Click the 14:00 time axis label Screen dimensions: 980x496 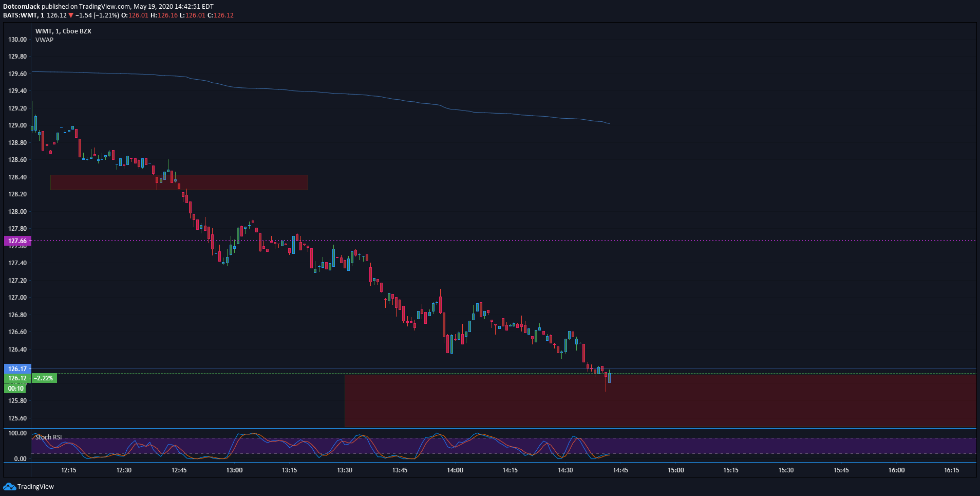click(455, 470)
